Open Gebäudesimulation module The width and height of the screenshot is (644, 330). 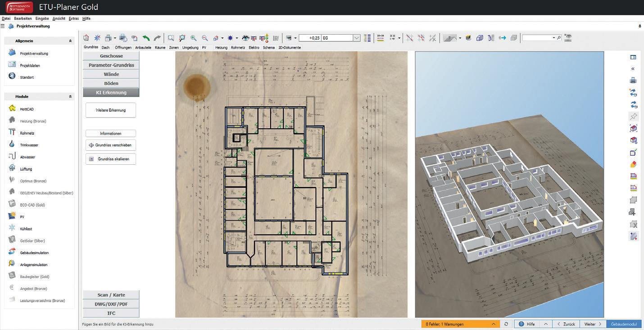34,253
